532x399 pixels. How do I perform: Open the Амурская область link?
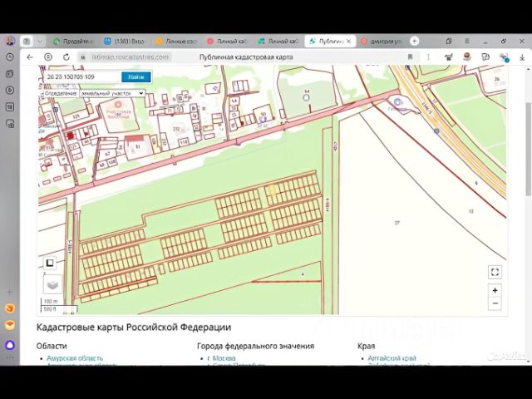click(75, 358)
